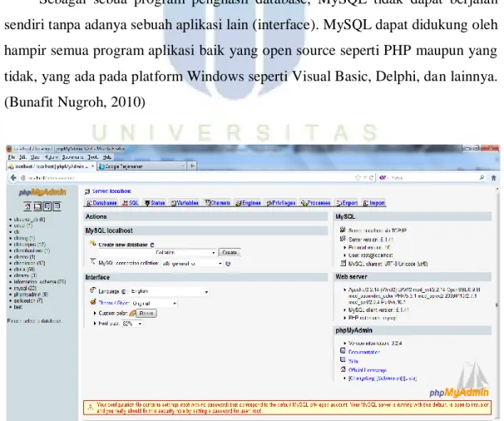Open the MySQL connection collation dropdown
Viewport: 504px width, 421px height.
click(192, 264)
